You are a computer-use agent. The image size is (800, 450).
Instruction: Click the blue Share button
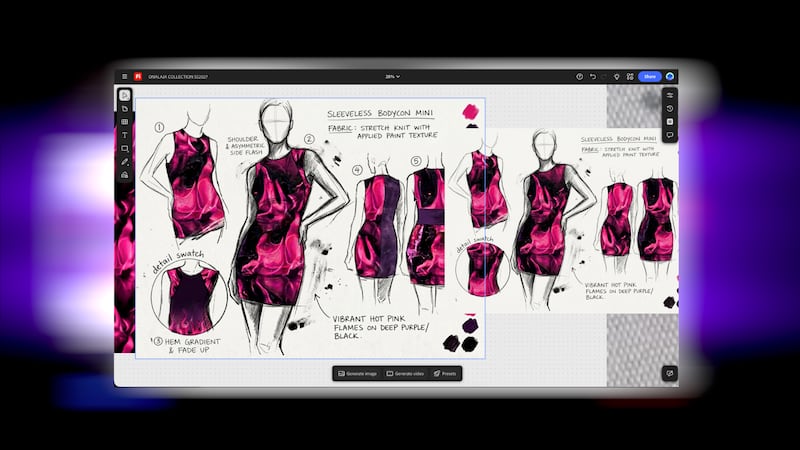tap(649, 77)
